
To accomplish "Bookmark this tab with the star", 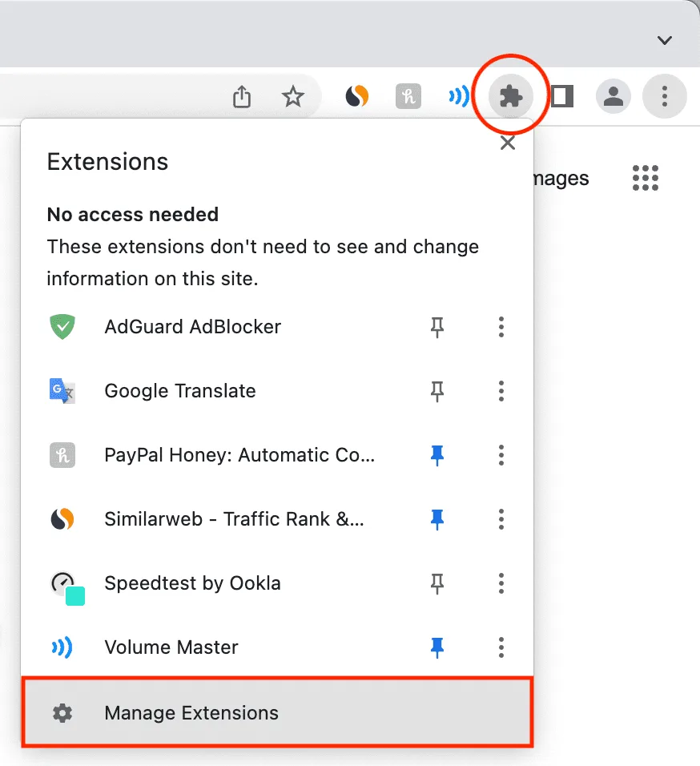I will pos(293,96).
